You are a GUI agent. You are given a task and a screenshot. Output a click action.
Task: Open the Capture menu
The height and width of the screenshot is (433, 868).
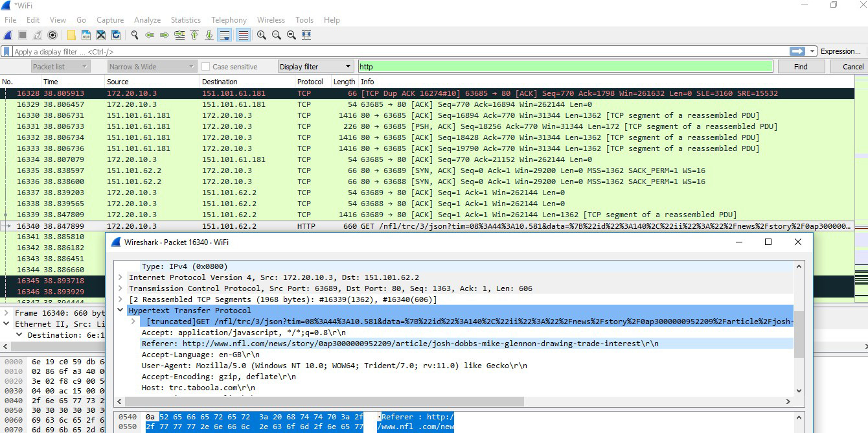click(x=110, y=20)
